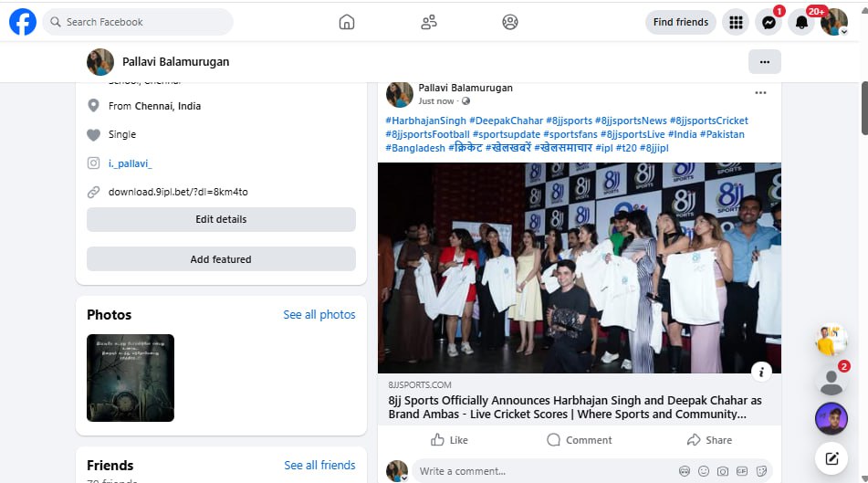Open the photo thumbnail in Photos section
This screenshot has width=868, height=483.
coord(131,378)
